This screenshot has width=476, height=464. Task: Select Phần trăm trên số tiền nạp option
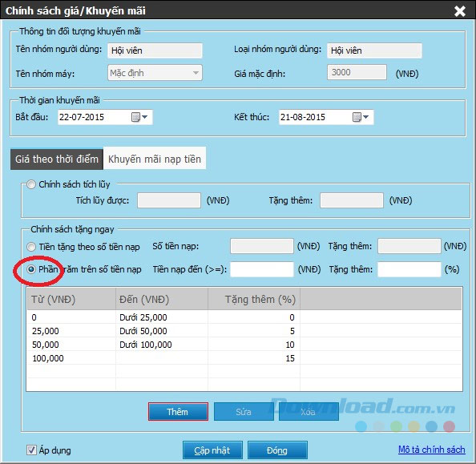point(31,269)
